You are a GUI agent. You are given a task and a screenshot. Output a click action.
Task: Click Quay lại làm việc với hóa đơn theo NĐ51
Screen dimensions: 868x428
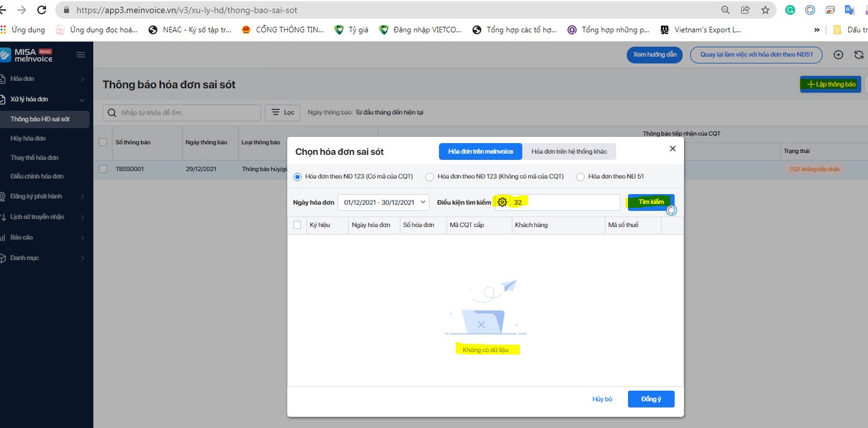[x=756, y=55]
